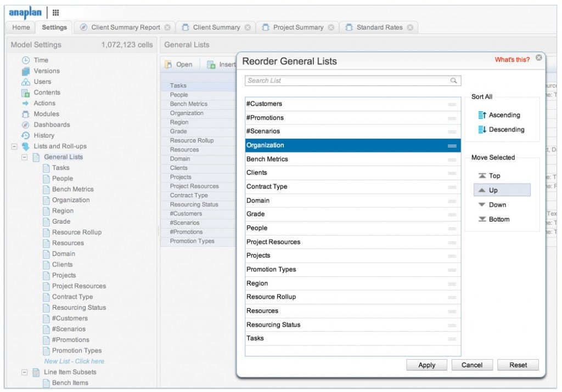The height and width of the screenshot is (392, 562).
Task: Select Tasks in the reorder list
Action: (x=353, y=339)
